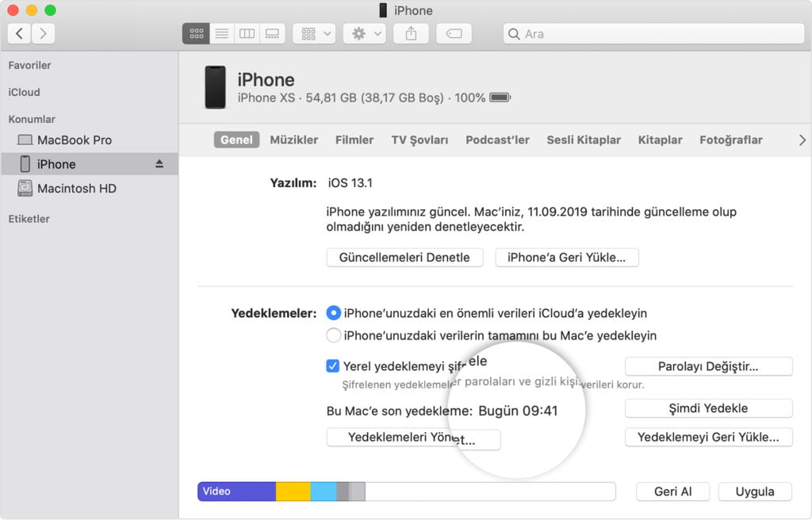This screenshot has width=812, height=520.
Task: Go forward with the right arrow button
Action: (43, 33)
